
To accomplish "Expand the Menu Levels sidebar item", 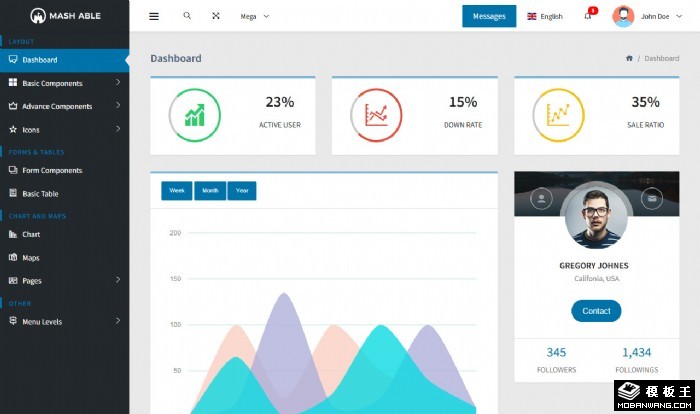I will (64, 321).
